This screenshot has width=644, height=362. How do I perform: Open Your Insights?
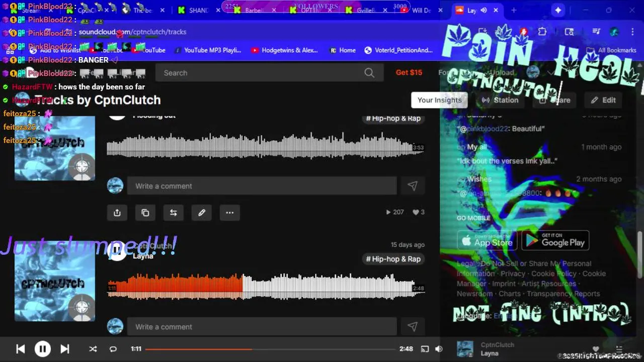pos(439,100)
